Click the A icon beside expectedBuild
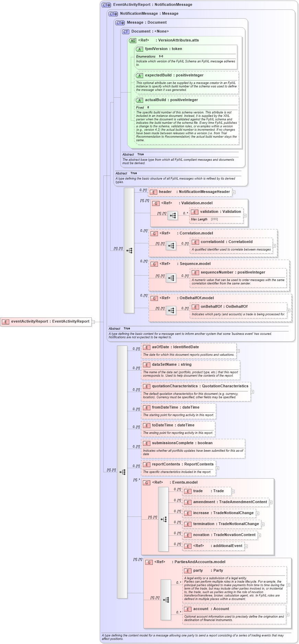Screen dimensions: 299x644 (x=139, y=75)
